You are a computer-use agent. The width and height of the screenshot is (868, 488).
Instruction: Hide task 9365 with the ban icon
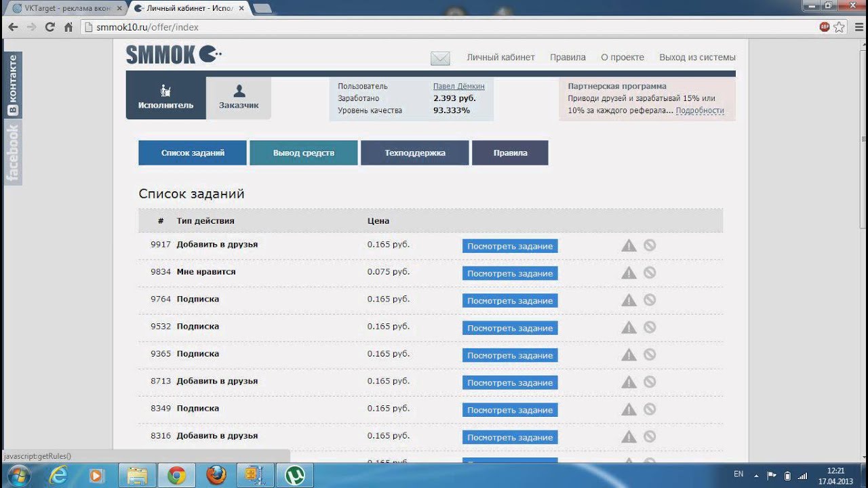click(650, 354)
